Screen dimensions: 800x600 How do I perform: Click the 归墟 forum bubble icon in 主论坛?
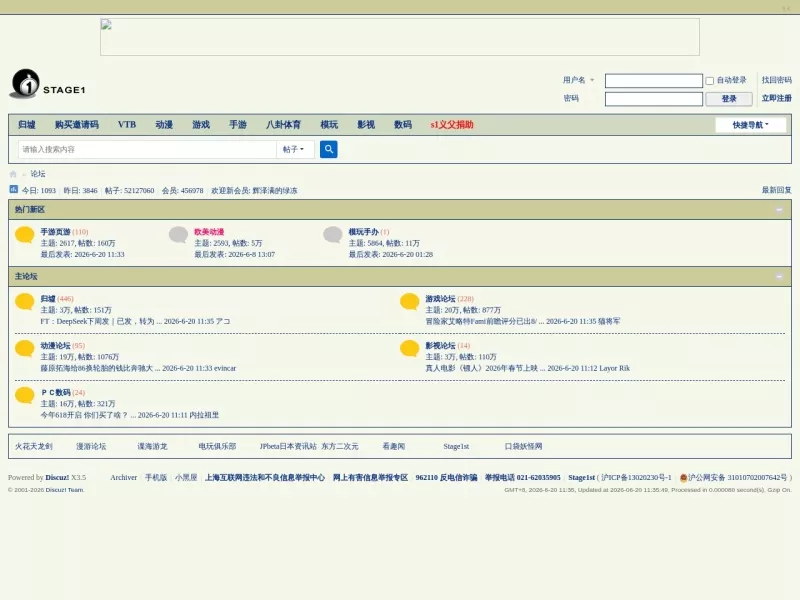(x=24, y=302)
